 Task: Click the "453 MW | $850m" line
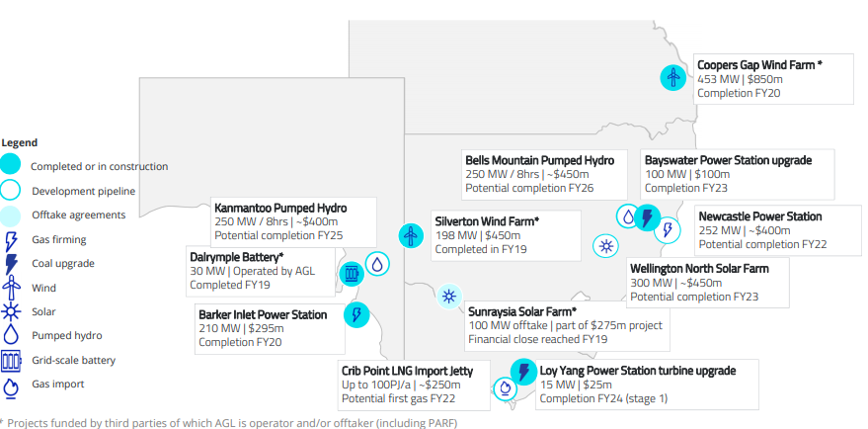tap(741, 79)
